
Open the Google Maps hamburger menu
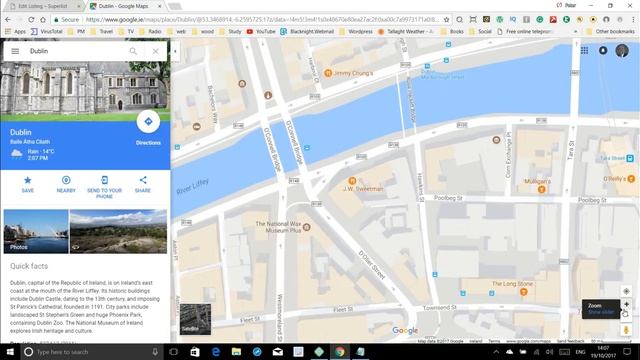(15, 51)
